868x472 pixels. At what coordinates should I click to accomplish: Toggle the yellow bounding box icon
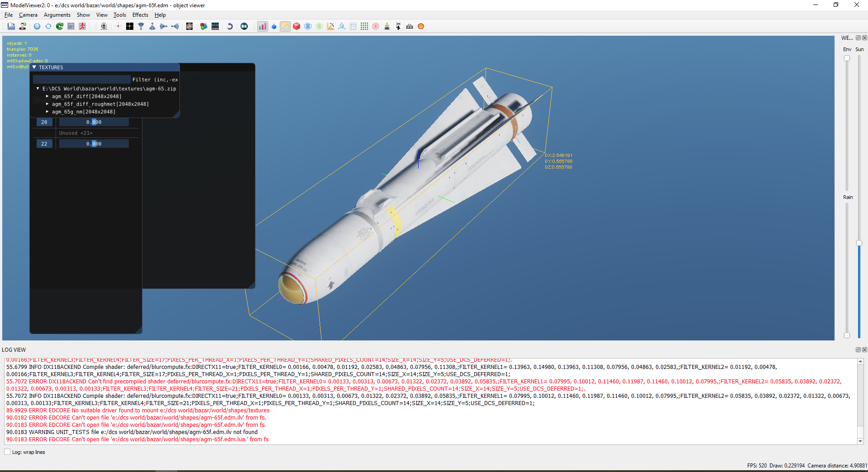pyautogui.click(x=285, y=27)
